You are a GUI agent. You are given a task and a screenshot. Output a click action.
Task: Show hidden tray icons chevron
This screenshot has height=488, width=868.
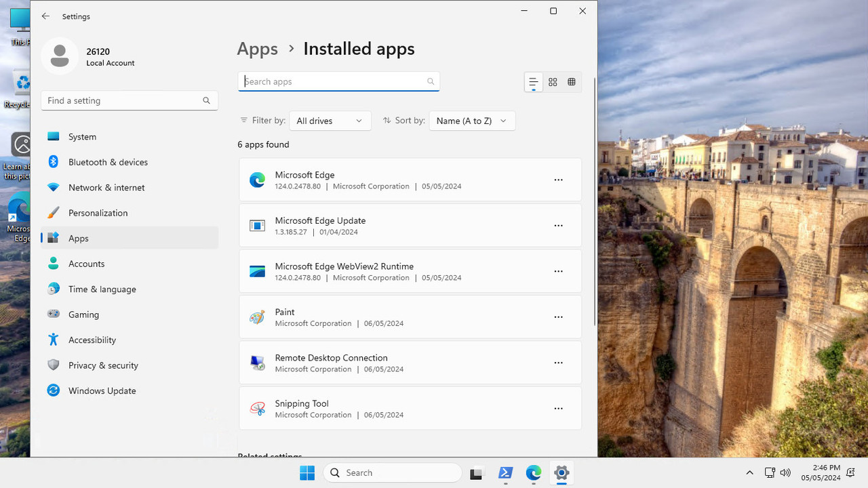749,473
